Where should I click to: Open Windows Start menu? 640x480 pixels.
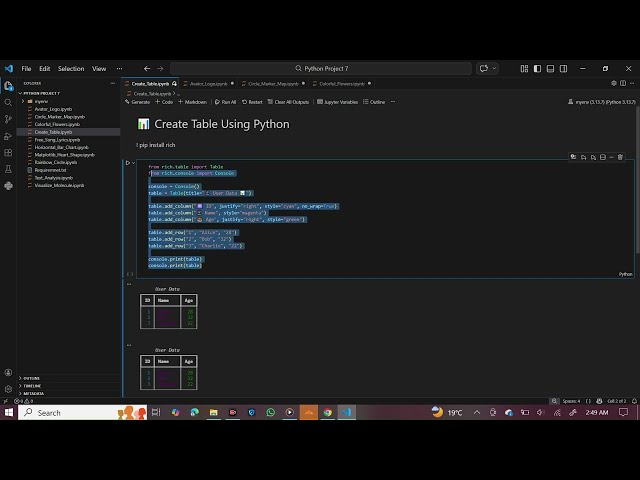9,413
